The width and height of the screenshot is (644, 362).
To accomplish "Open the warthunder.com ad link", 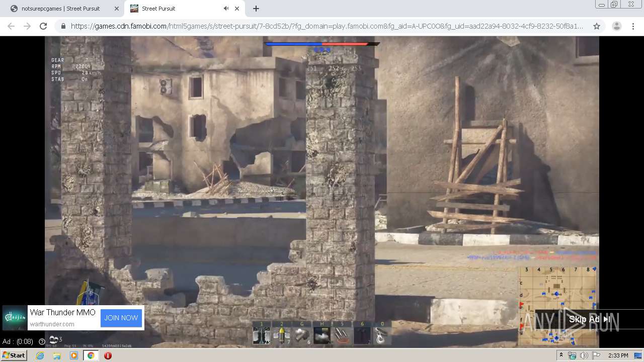I will [52, 324].
